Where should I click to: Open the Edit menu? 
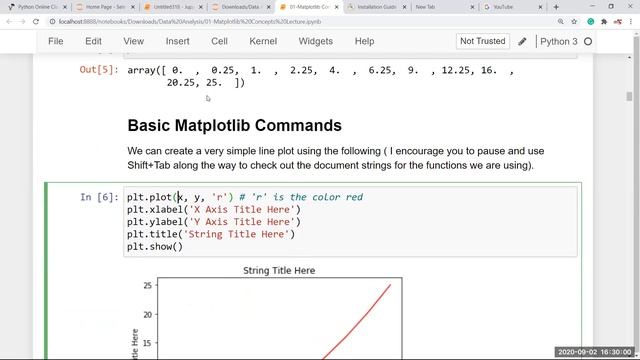tap(93, 41)
